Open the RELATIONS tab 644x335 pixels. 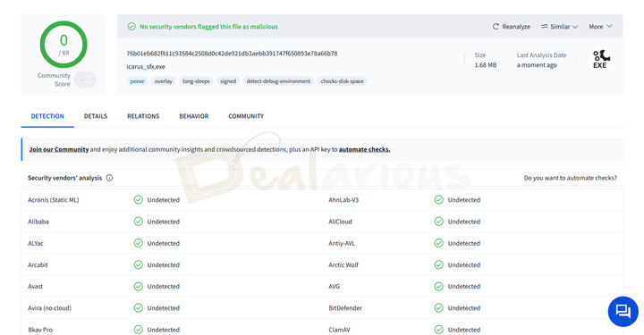click(x=143, y=116)
